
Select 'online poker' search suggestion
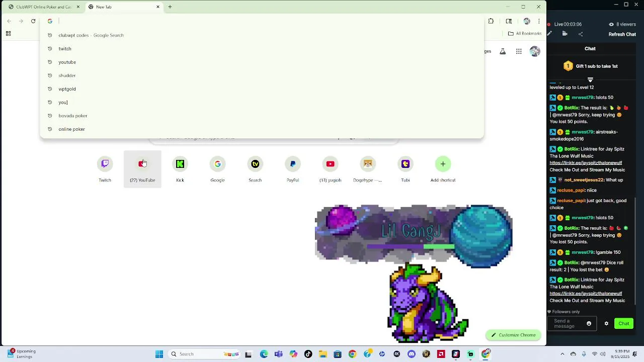pos(262,129)
